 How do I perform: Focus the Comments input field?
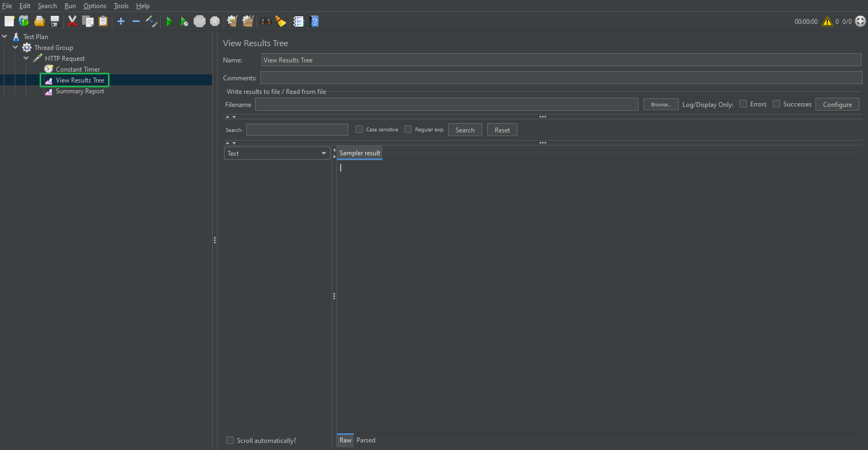(561, 78)
